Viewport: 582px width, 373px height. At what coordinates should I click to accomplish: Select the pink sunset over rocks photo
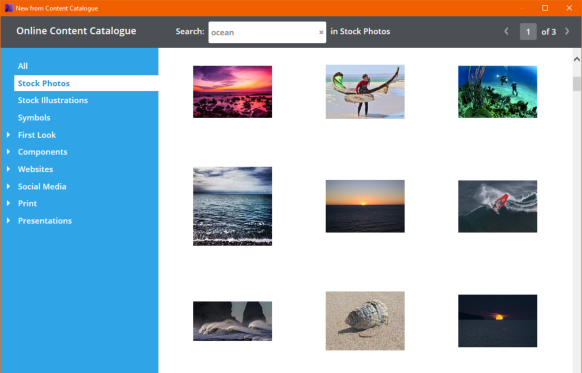232,92
